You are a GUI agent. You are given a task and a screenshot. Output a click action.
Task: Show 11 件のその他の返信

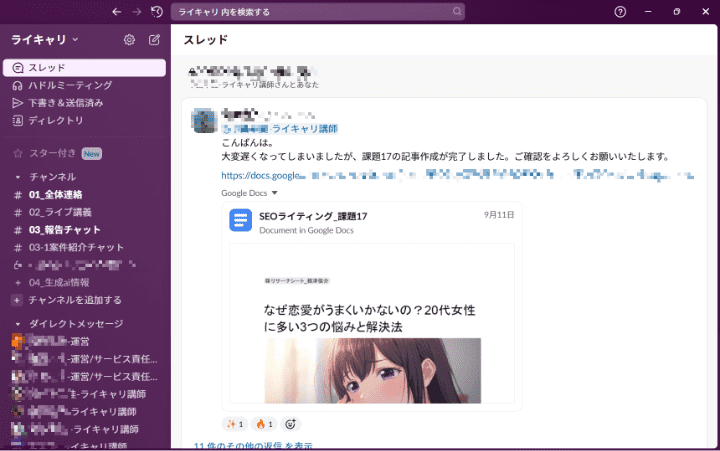click(x=253, y=445)
